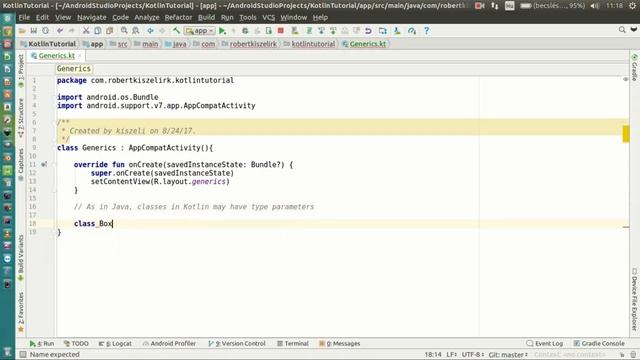Open the Version Control tool window

point(237,344)
